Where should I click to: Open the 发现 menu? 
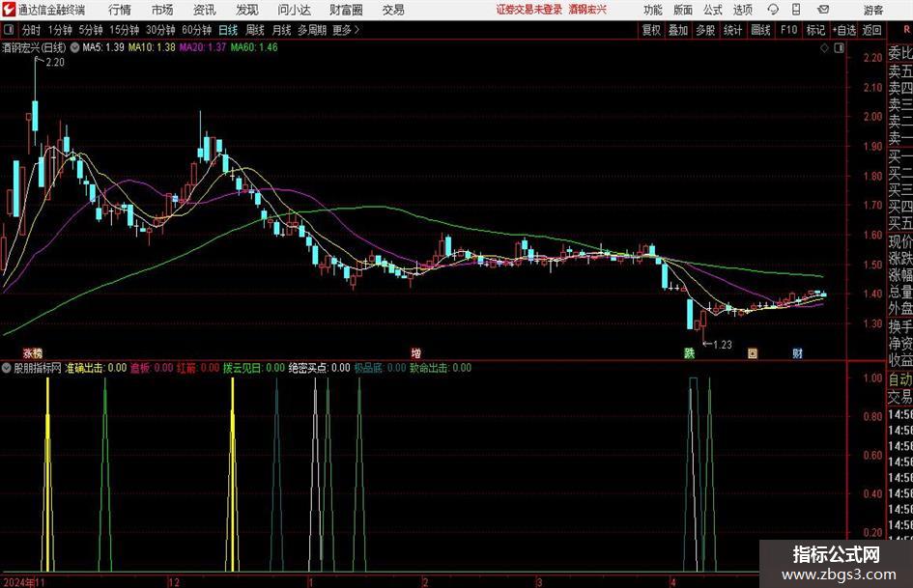pos(247,10)
